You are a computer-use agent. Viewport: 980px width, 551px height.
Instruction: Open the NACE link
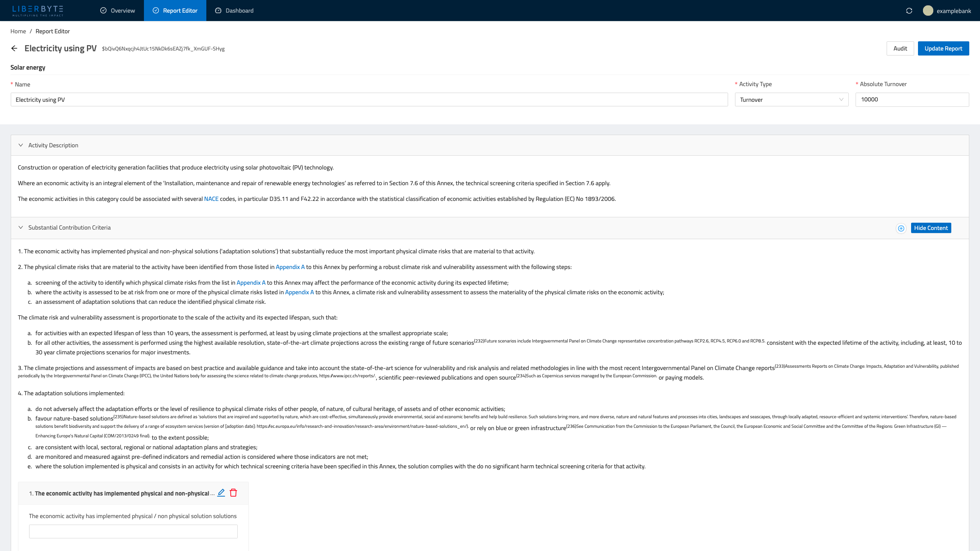[x=211, y=199]
